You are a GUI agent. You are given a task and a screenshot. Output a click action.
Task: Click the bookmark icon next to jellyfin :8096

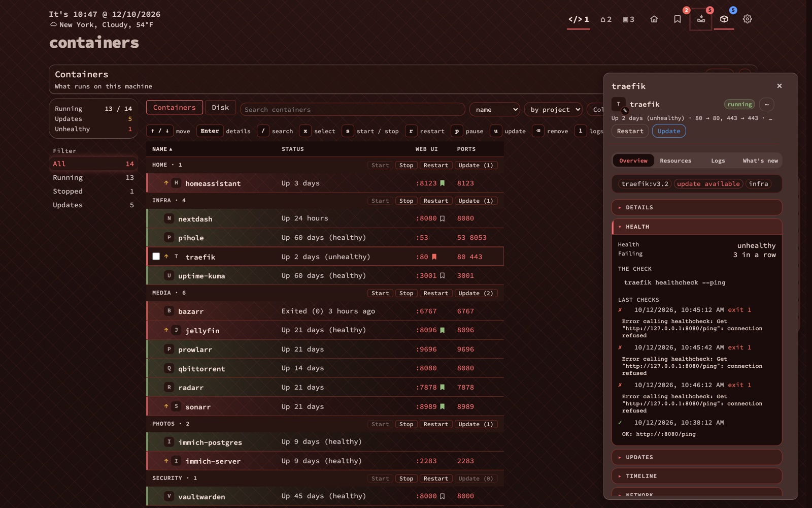click(442, 330)
